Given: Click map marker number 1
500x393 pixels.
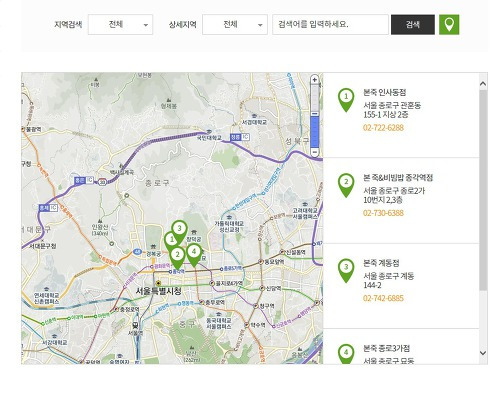Looking at the screenshot, I should pyautogui.click(x=172, y=241).
